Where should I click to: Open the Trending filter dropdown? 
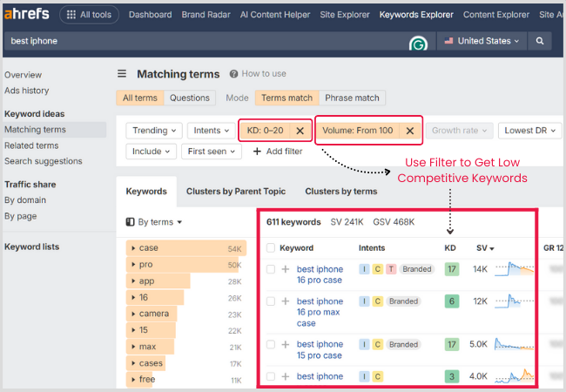pos(154,131)
